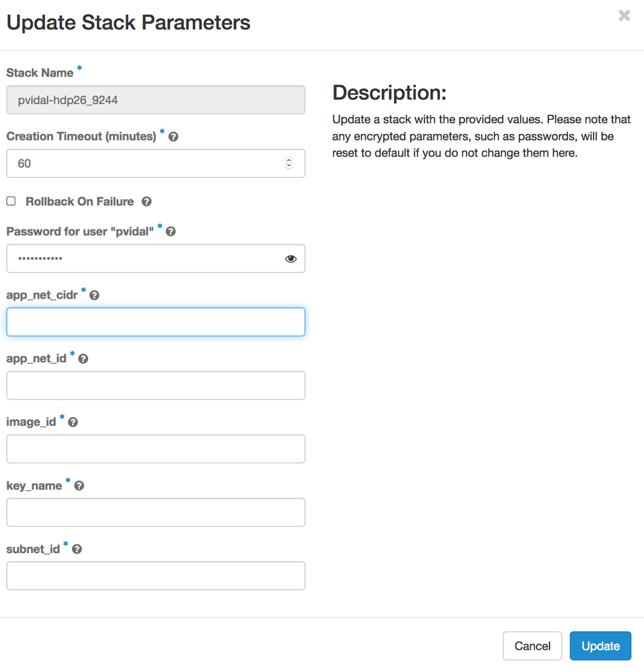Reveal password with the eye icon

[290, 259]
